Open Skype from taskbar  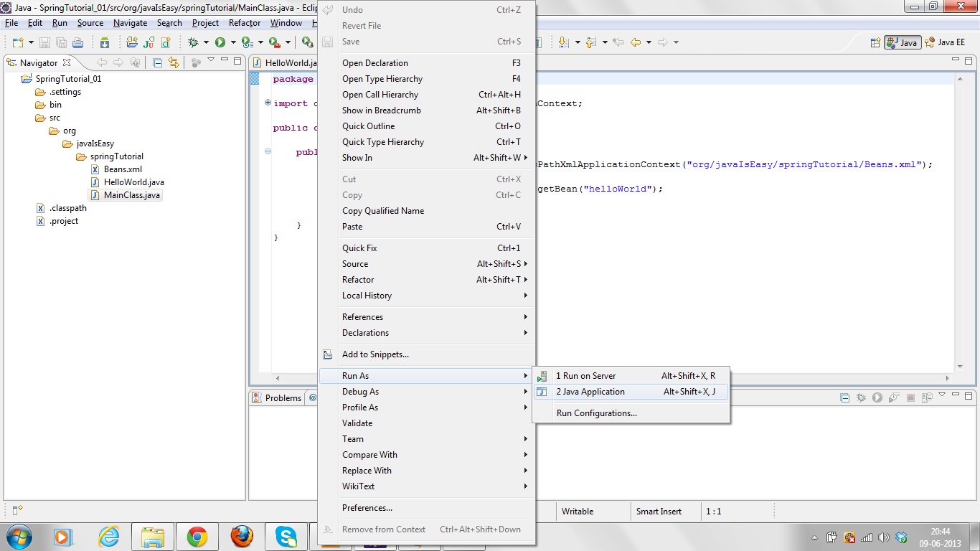[x=286, y=537]
